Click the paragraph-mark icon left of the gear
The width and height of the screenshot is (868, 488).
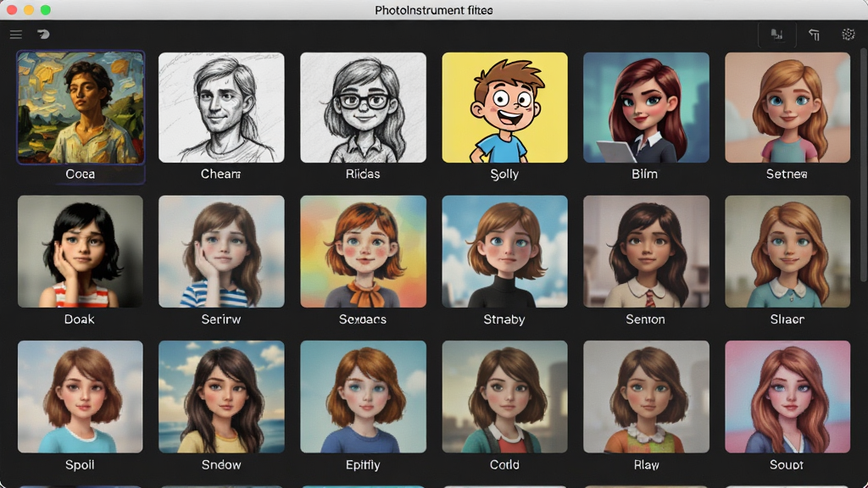click(814, 35)
